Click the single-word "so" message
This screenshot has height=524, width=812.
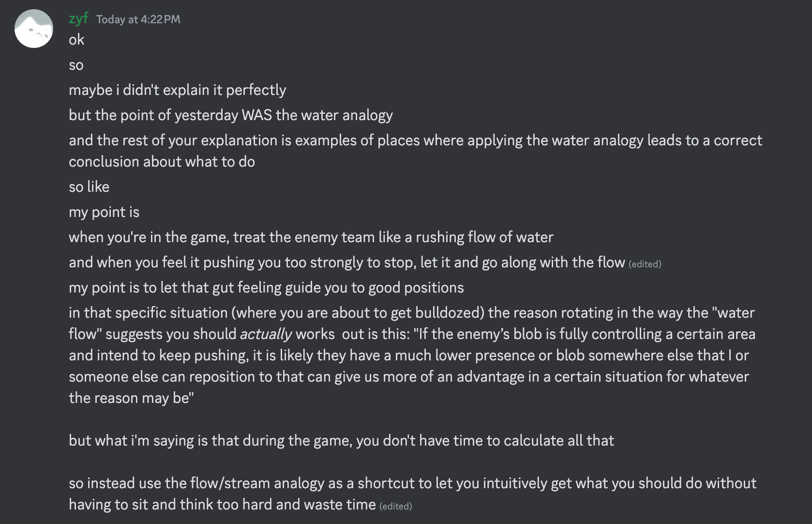coord(76,65)
